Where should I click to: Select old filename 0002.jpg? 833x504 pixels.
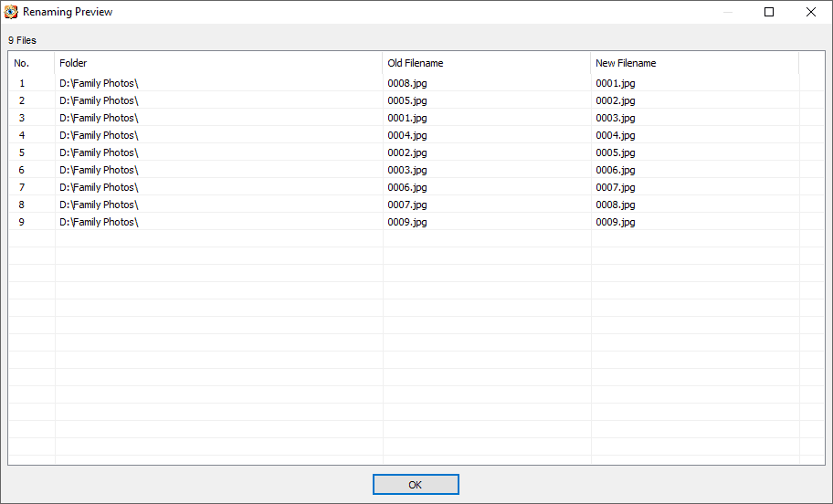(407, 153)
